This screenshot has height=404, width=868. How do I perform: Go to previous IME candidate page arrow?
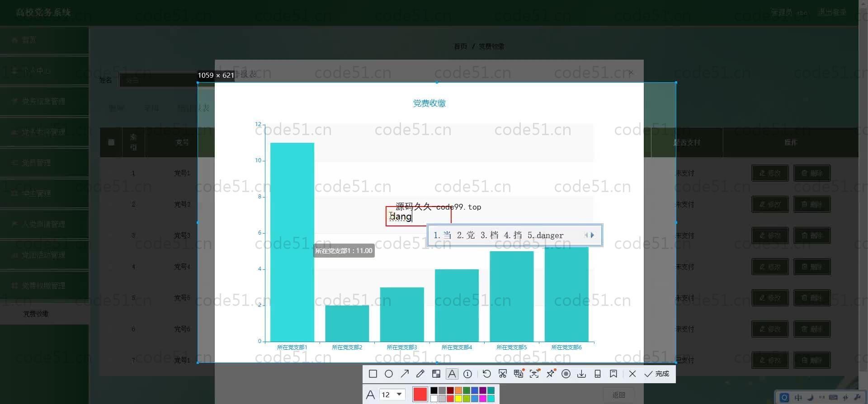click(586, 235)
